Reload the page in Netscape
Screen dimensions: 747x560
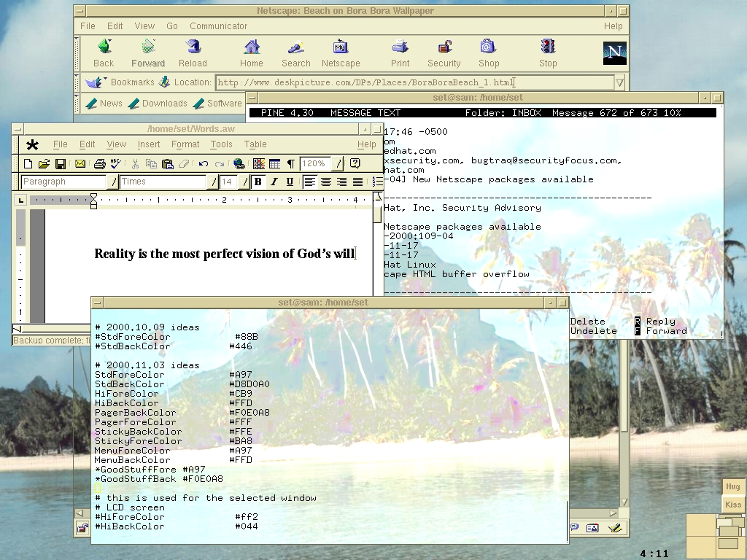point(193,53)
